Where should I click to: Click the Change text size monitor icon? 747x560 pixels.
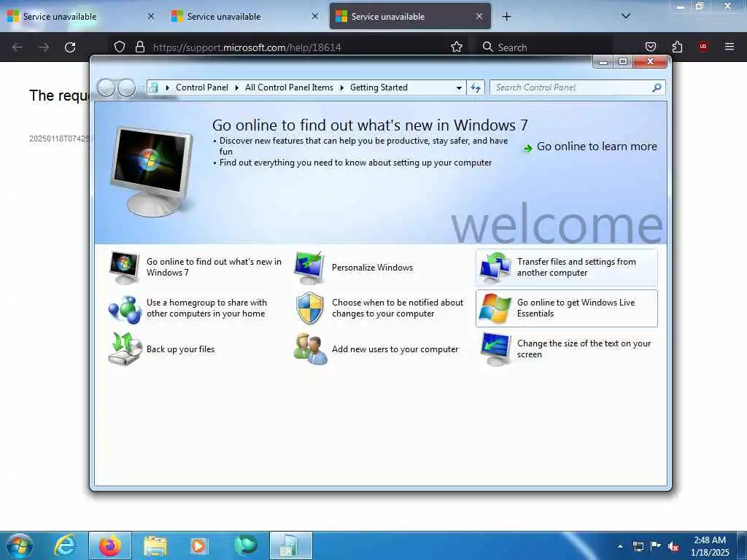pos(495,349)
